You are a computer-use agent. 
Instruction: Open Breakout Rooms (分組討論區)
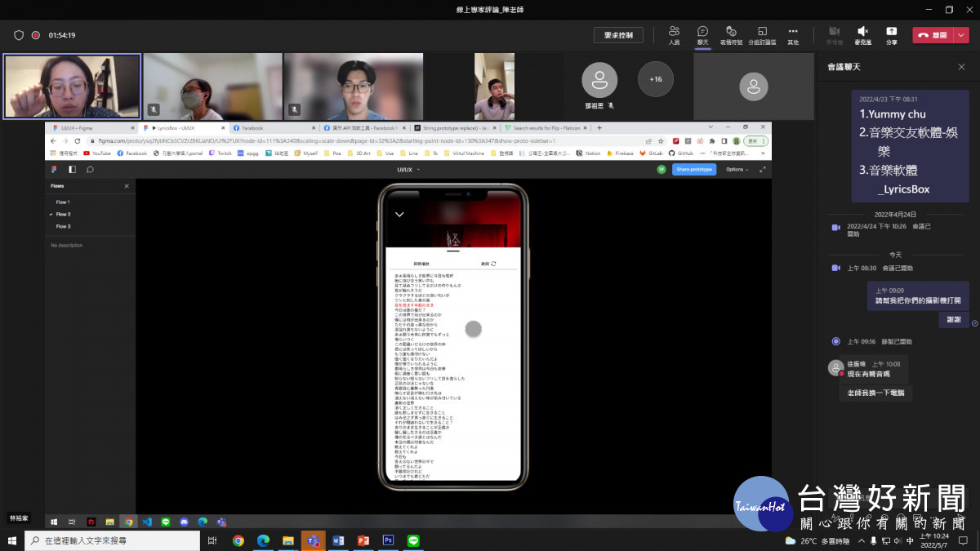click(x=761, y=34)
